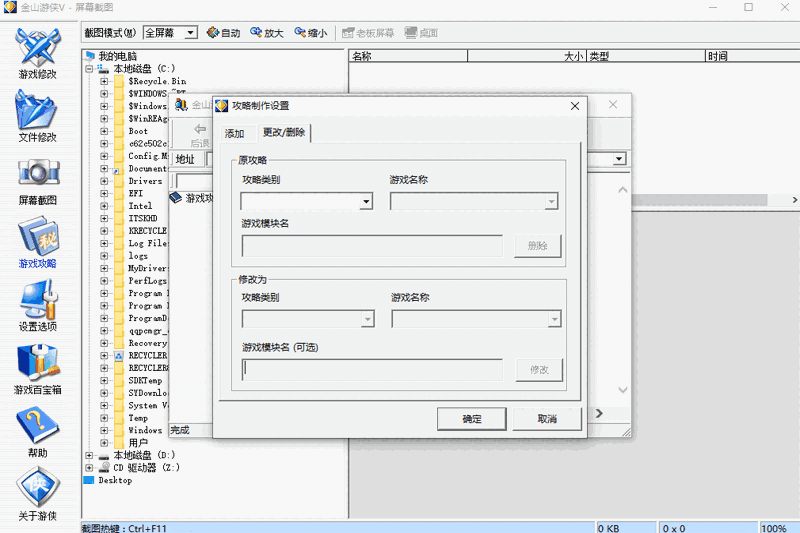This screenshot has width=800, height=533.
Task: Select the 我的电脑 tree root
Action: pyautogui.click(x=117, y=56)
